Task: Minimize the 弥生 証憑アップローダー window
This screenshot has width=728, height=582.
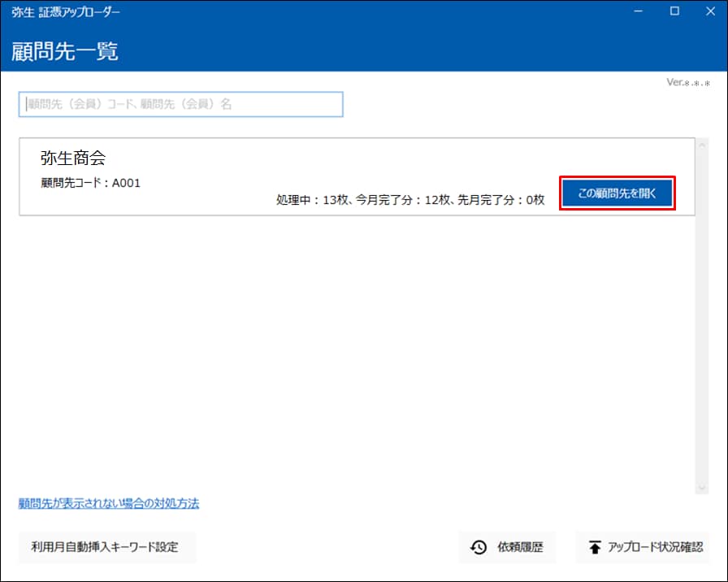Action: click(x=637, y=11)
